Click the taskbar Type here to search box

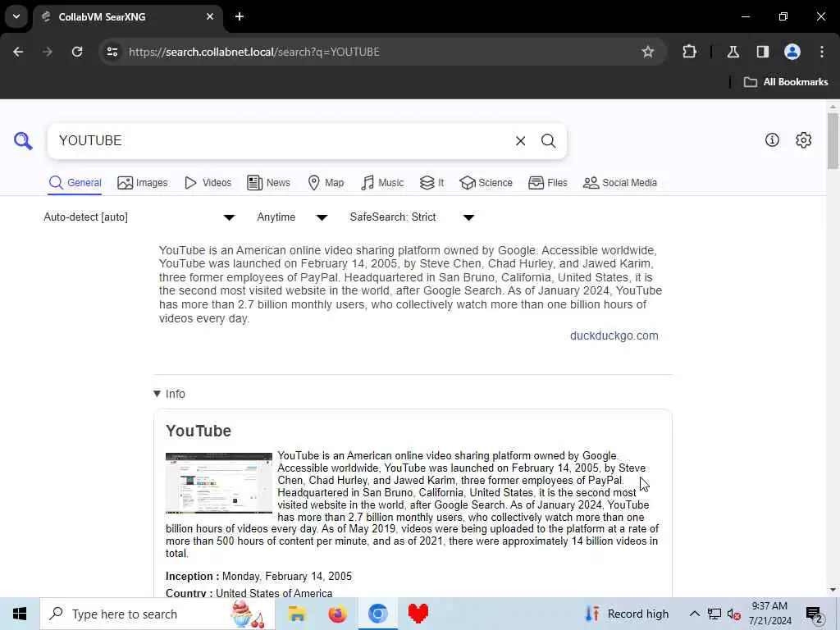(x=157, y=614)
